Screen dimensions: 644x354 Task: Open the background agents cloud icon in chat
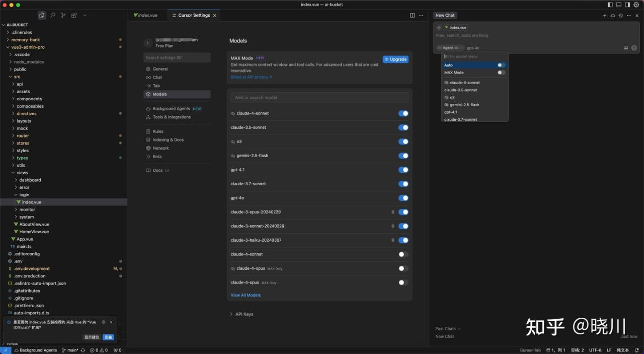(x=613, y=16)
